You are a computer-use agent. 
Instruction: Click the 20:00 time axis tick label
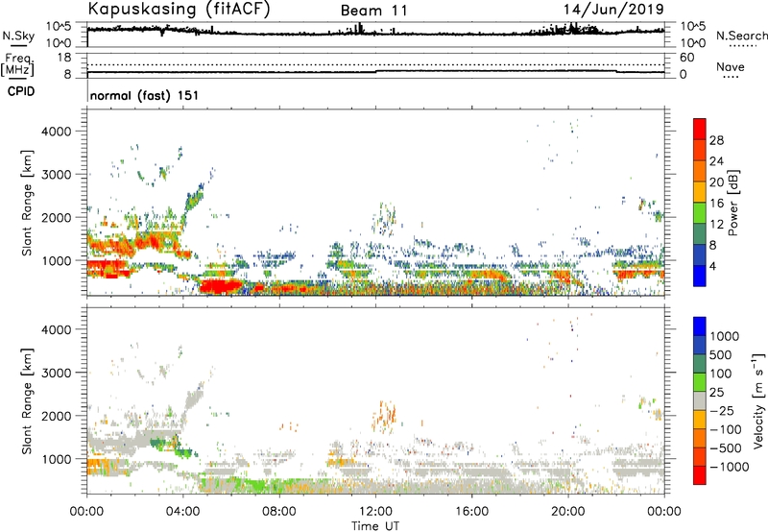tap(568, 512)
